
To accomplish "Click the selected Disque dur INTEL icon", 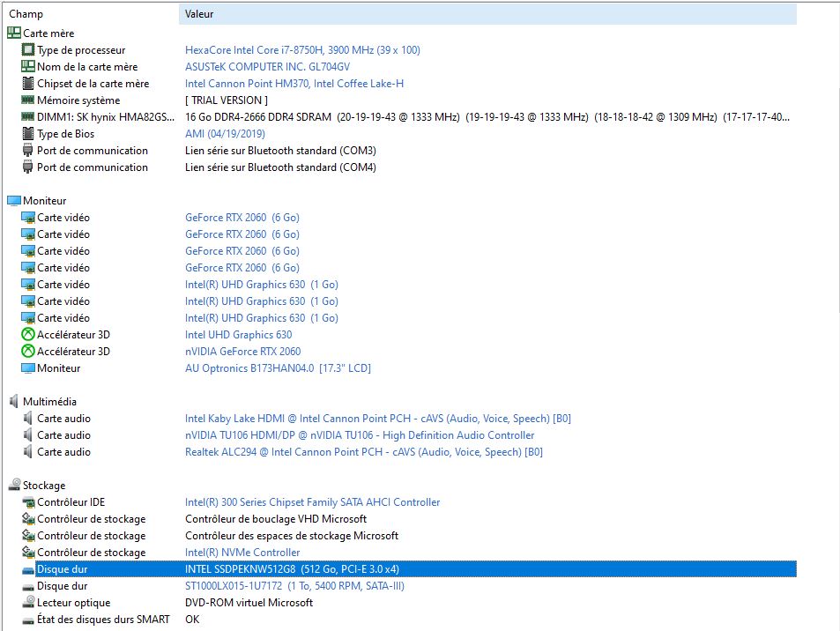I will [x=28, y=571].
